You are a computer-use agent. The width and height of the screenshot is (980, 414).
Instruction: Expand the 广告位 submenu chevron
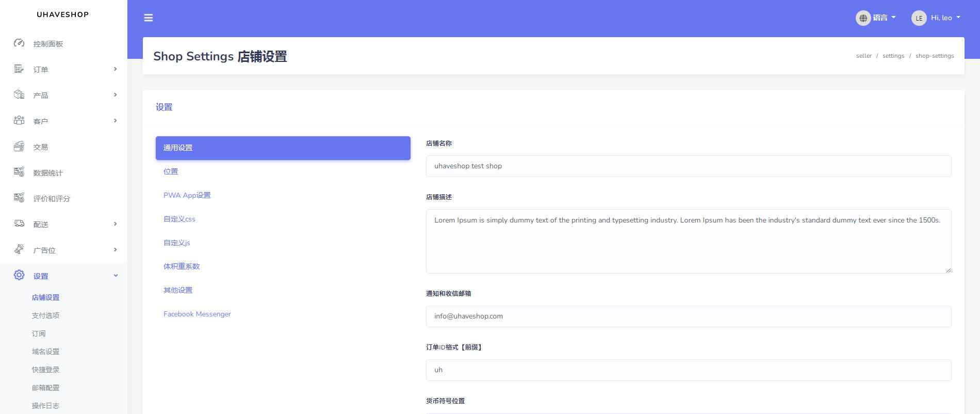[x=115, y=250]
